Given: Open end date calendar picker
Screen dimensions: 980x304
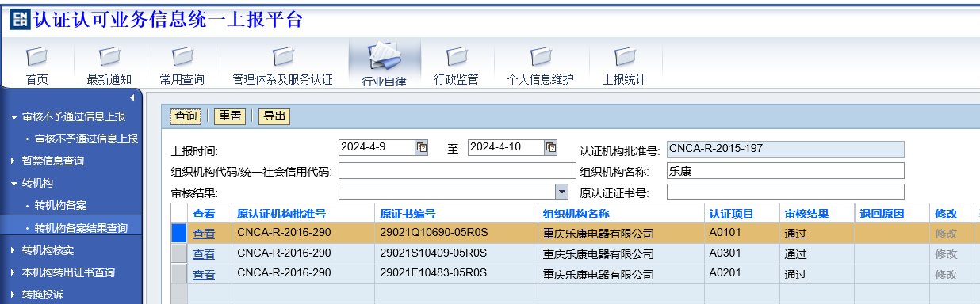Looking at the screenshot, I should pos(550,147).
